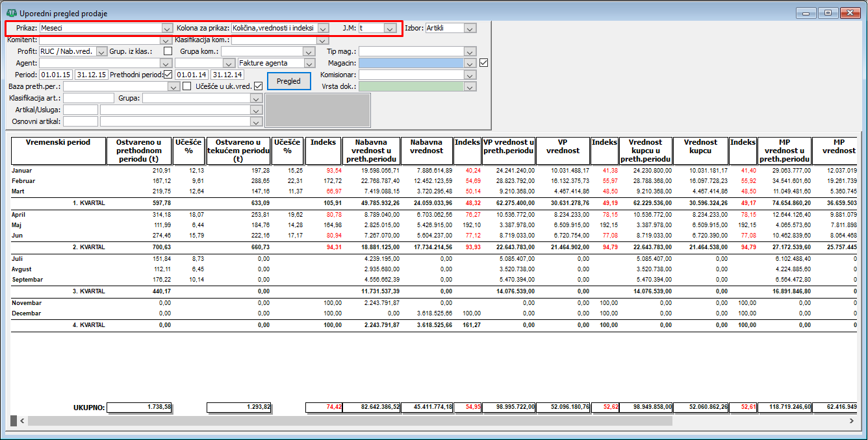868x440 pixels.
Task: Tick the unchecked box after Baza preth.per. dropdown
Action: point(187,86)
